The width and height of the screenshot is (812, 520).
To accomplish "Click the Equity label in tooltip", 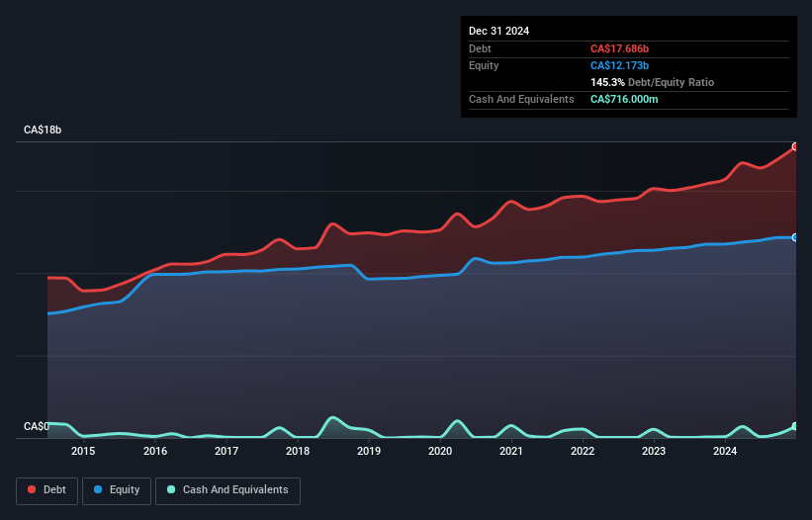I will click(x=484, y=65).
